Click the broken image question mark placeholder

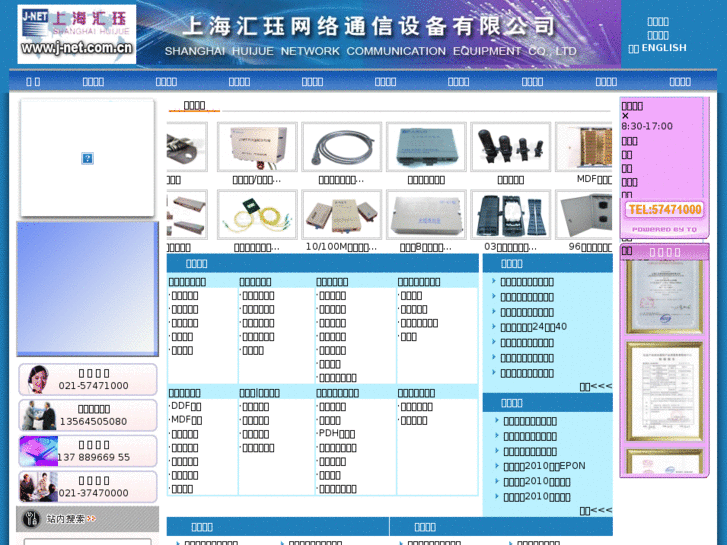(x=87, y=158)
